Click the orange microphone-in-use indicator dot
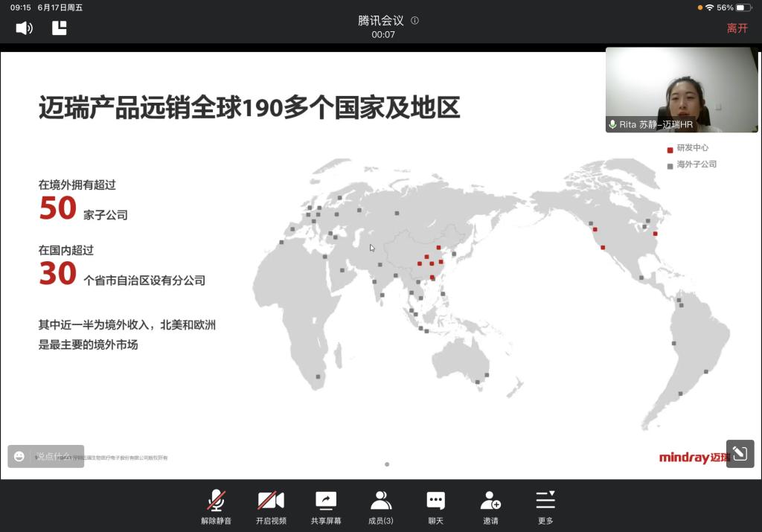The height and width of the screenshot is (532, 762). click(x=699, y=7)
